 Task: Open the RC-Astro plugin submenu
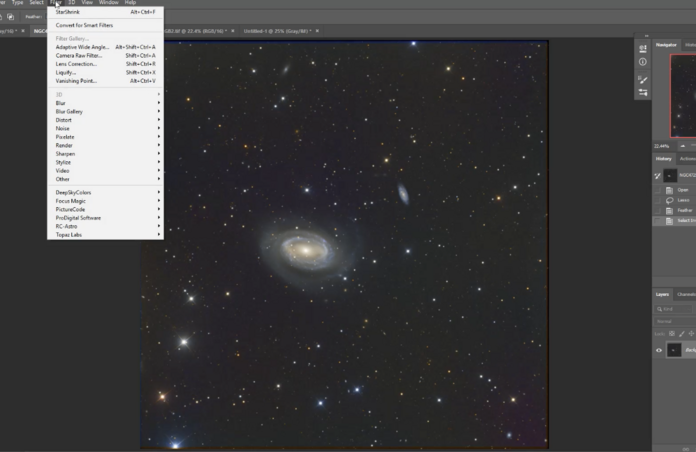(106, 226)
